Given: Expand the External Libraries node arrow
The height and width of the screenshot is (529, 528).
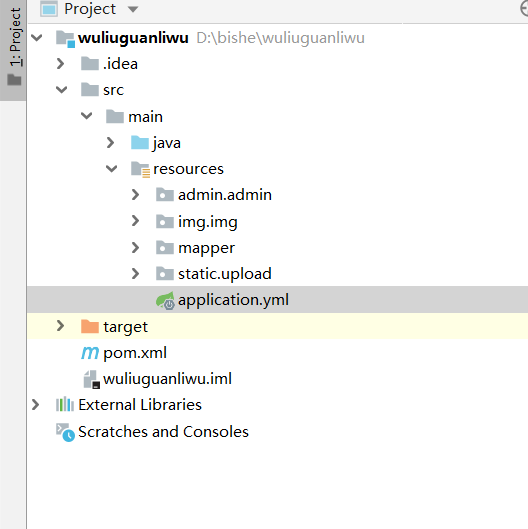Looking at the screenshot, I should [35, 405].
